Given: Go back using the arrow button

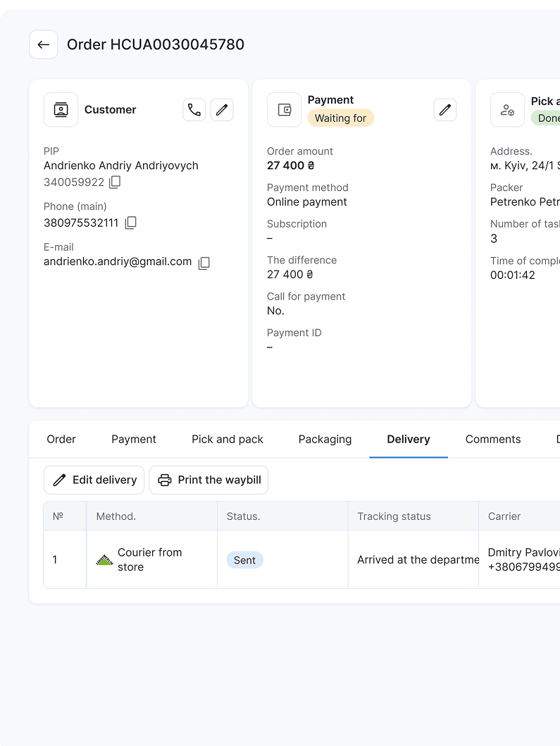Looking at the screenshot, I should [x=43, y=44].
